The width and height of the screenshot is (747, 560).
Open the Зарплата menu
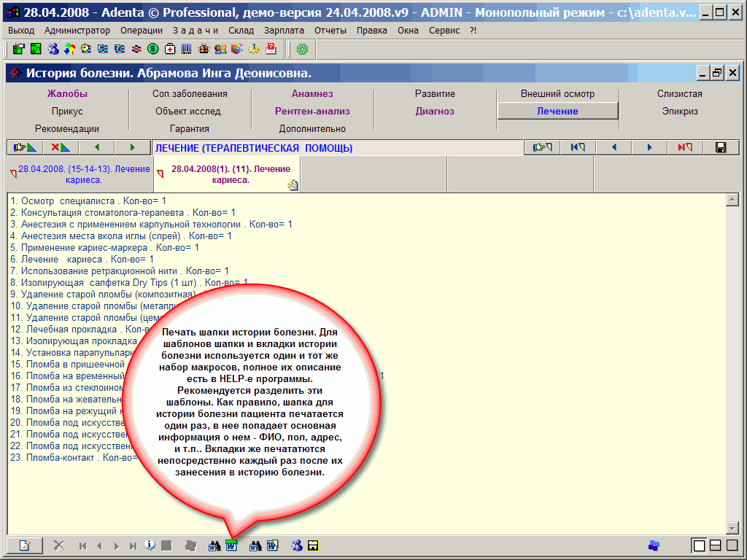[285, 31]
